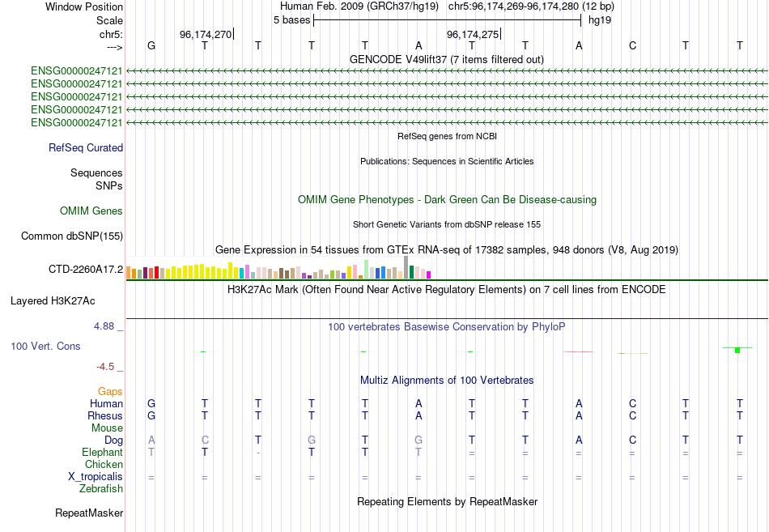Click the 5 bases scale label
Screen dimensions: 769x532
pyautogui.click(x=291, y=20)
